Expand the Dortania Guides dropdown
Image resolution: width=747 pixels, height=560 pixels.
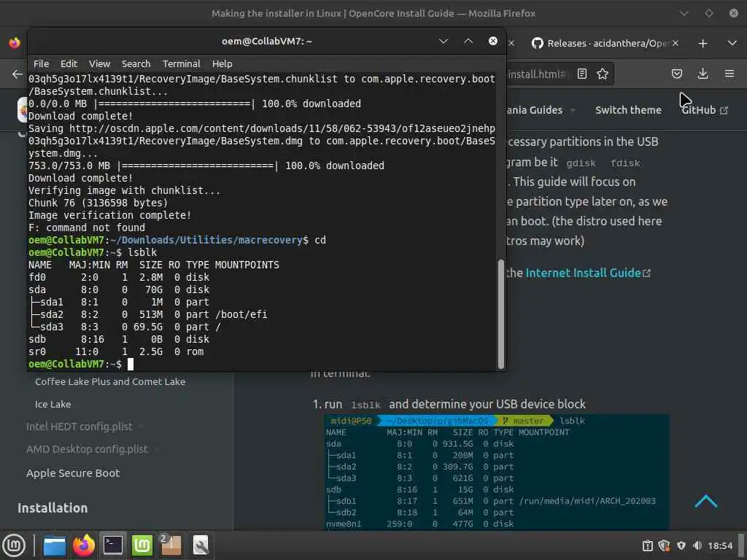tap(540, 110)
